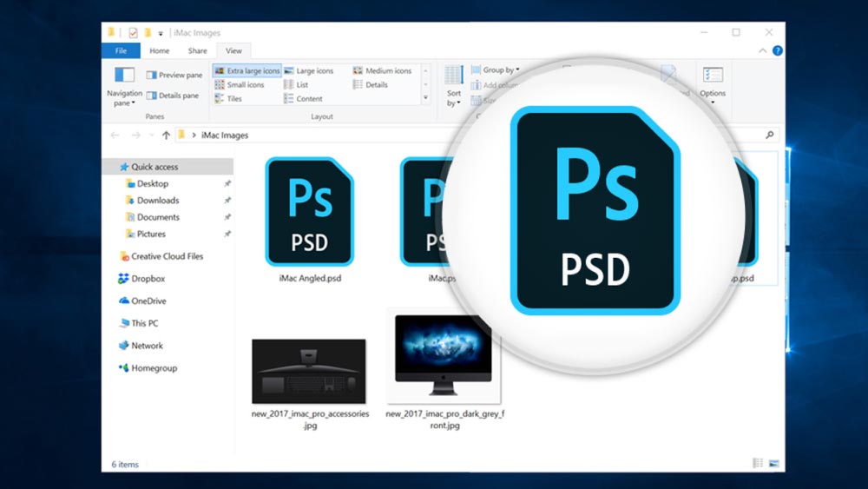The height and width of the screenshot is (489, 868).
Task: Choose Extra large icons layout
Action: coord(247,70)
